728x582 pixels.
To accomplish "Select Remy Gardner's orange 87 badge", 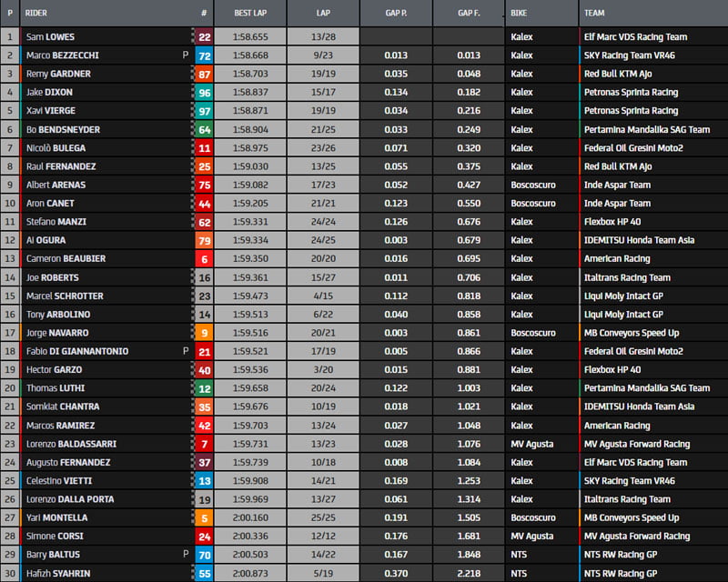I will pos(204,74).
